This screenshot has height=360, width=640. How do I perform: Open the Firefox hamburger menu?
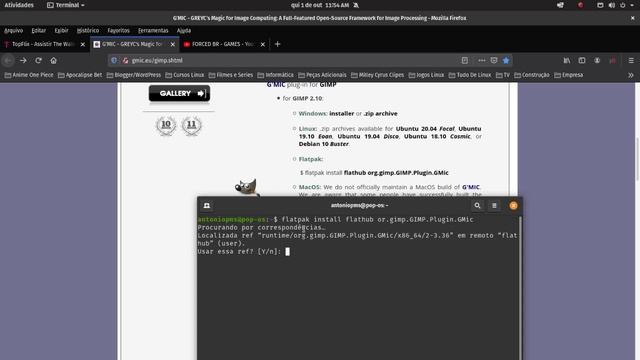click(x=631, y=60)
